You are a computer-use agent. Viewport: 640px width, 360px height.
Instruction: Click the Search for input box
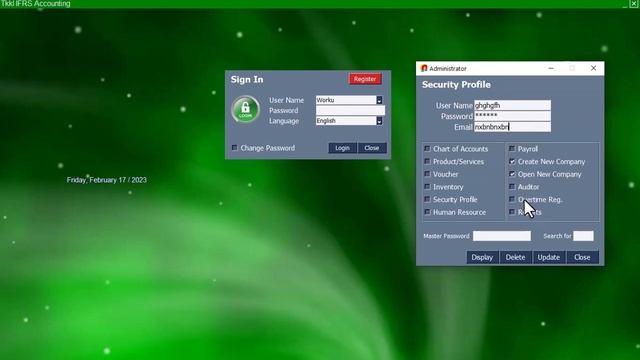pos(583,236)
